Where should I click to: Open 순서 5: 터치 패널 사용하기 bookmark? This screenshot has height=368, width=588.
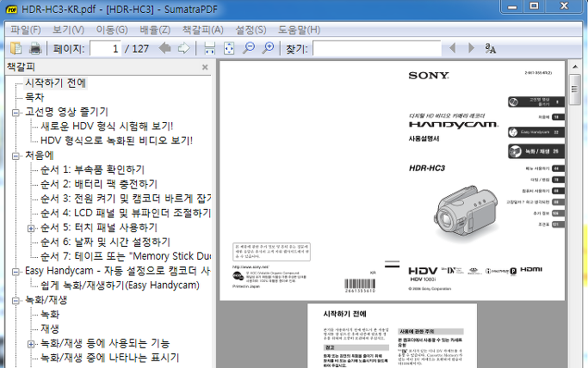tap(99, 228)
